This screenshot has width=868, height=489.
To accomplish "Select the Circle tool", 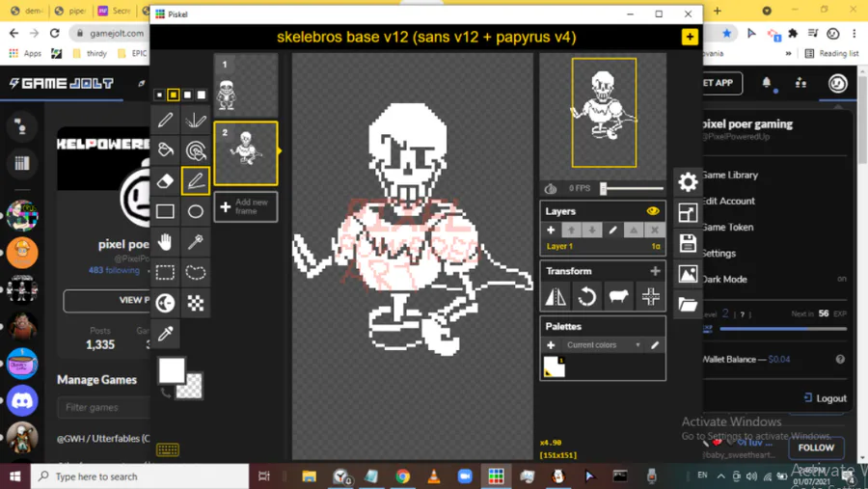I will pyautogui.click(x=196, y=211).
